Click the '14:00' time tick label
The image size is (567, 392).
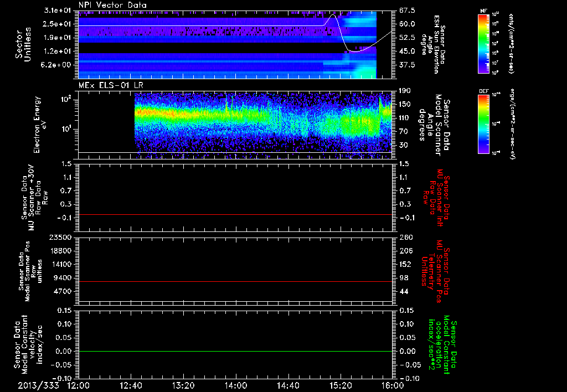coord(236,385)
